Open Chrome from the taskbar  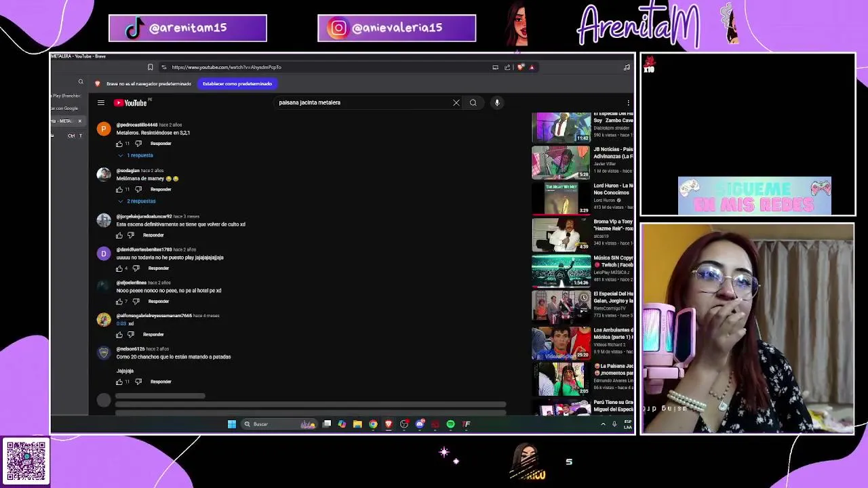coord(373,424)
